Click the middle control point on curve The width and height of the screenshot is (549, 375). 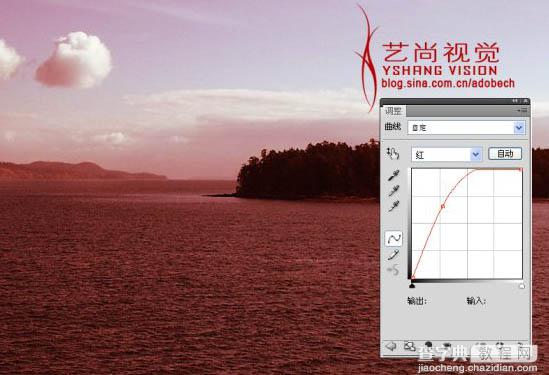click(x=443, y=207)
